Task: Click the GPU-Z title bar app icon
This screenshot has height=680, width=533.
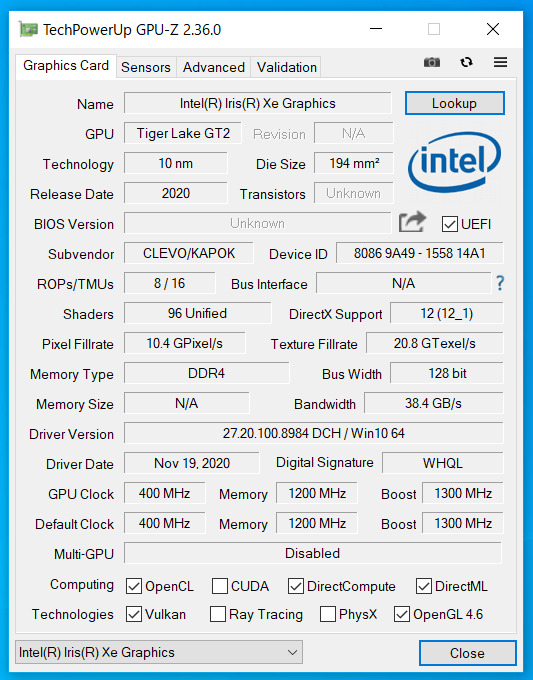Action: 28,29
